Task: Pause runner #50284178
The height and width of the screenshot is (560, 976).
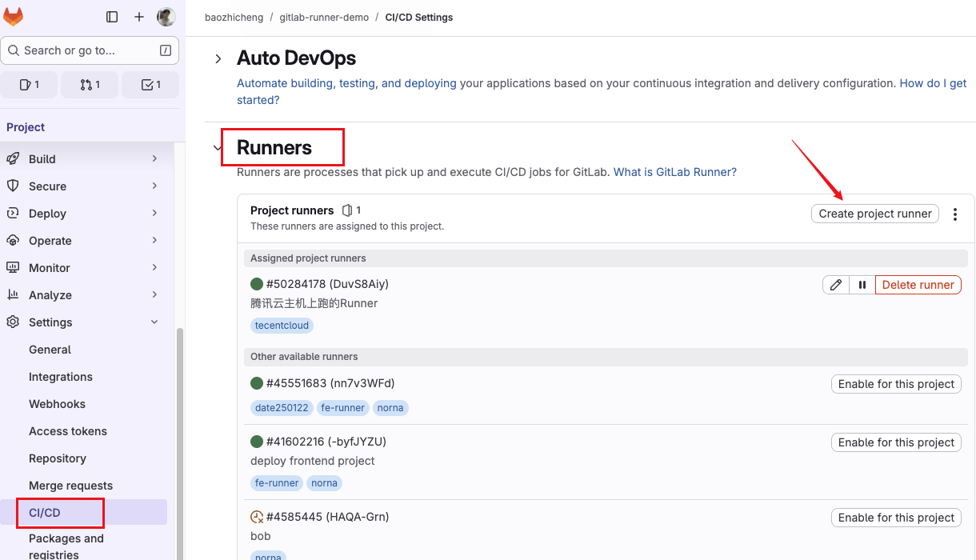Action: [862, 285]
